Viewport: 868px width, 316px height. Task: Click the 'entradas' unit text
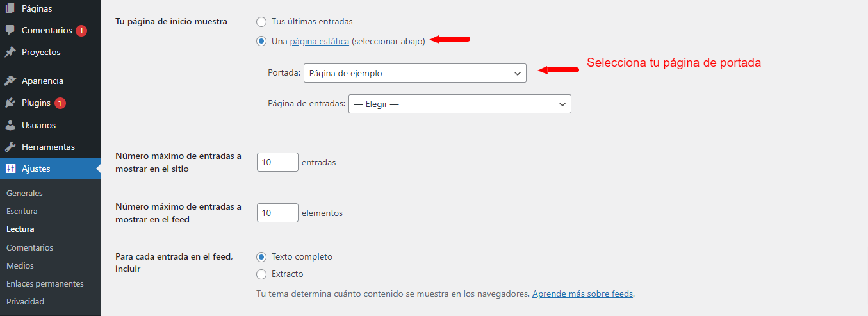[x=318, y=162]
